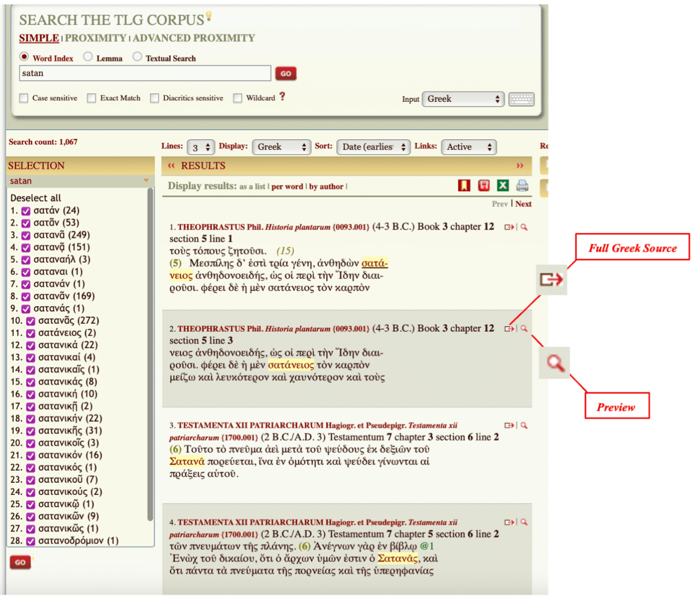Open the Sort by Date dropdown
Image resolution: width=700 pixels, height=600 pixels.
point(373,147)
